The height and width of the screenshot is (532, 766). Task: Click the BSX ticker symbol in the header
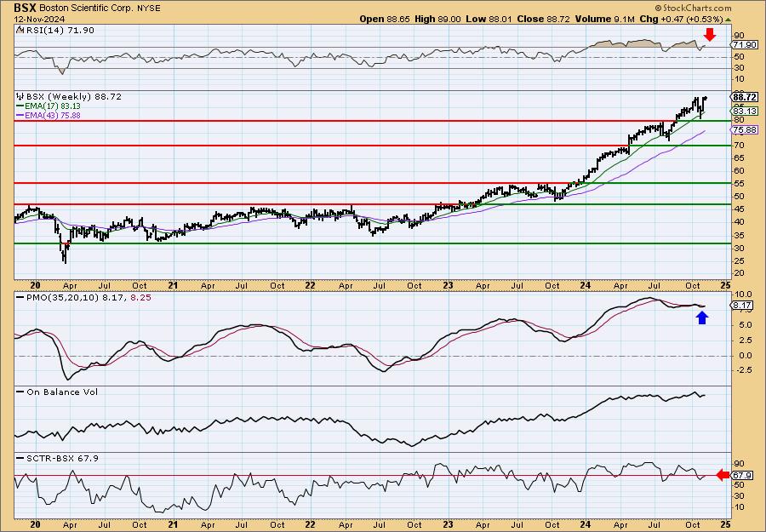click(x=25, y=8)
